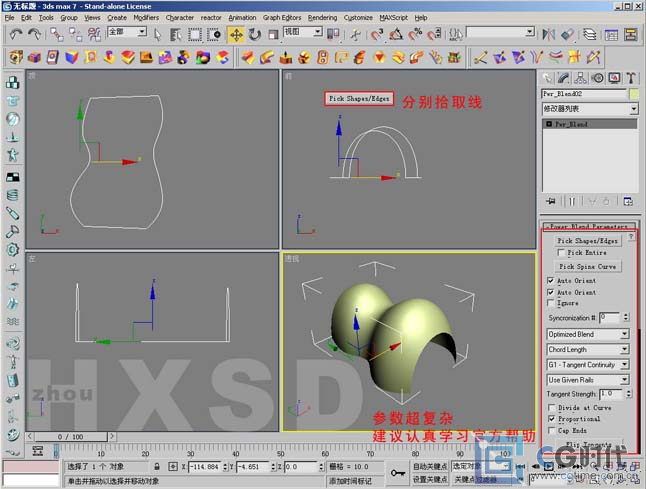The height and width of the screenshot is (489, 646).
Task: Open the Named Selection Sets dropdown
Action: (x=501, y=32)
